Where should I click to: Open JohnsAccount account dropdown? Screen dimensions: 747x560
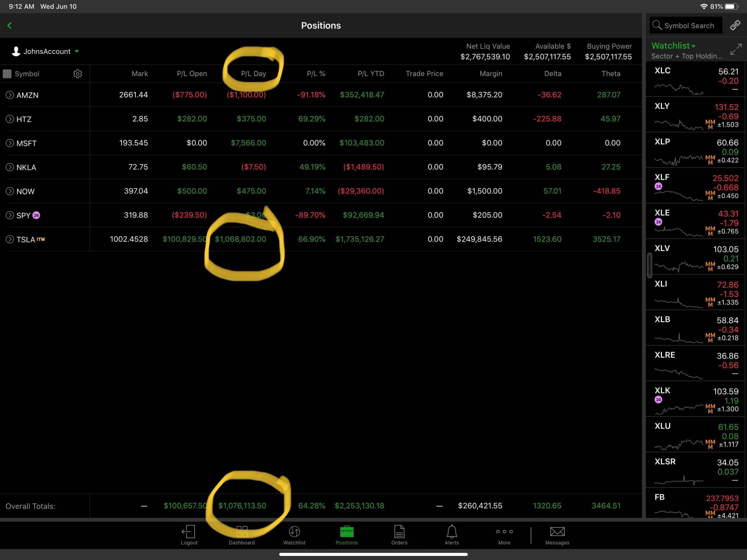[x=45, y=51]
